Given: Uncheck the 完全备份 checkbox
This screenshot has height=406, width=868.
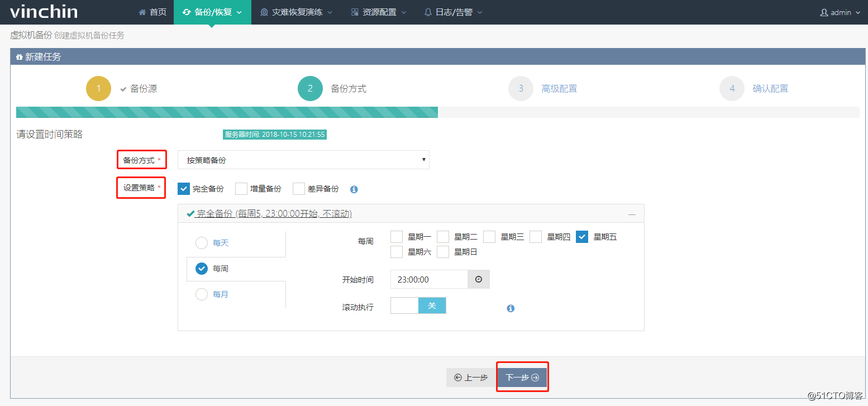Looking at the screenshot, I should point(184,189).
